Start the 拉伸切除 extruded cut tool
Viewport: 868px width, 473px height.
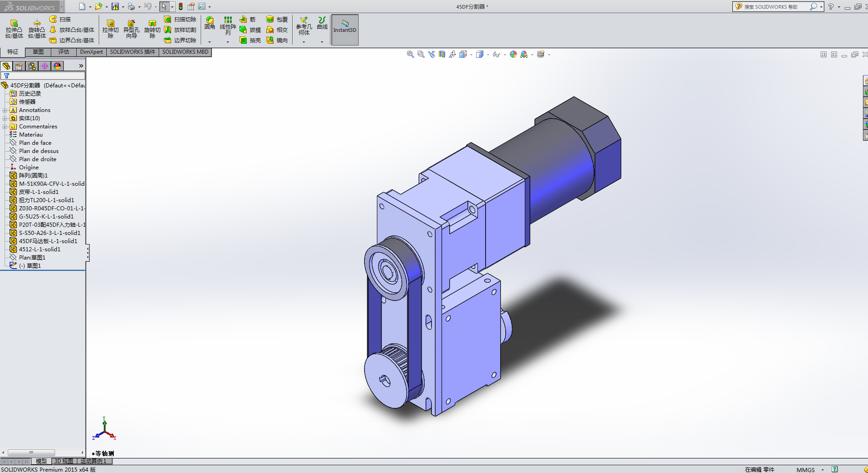click(x=111, y=29)
